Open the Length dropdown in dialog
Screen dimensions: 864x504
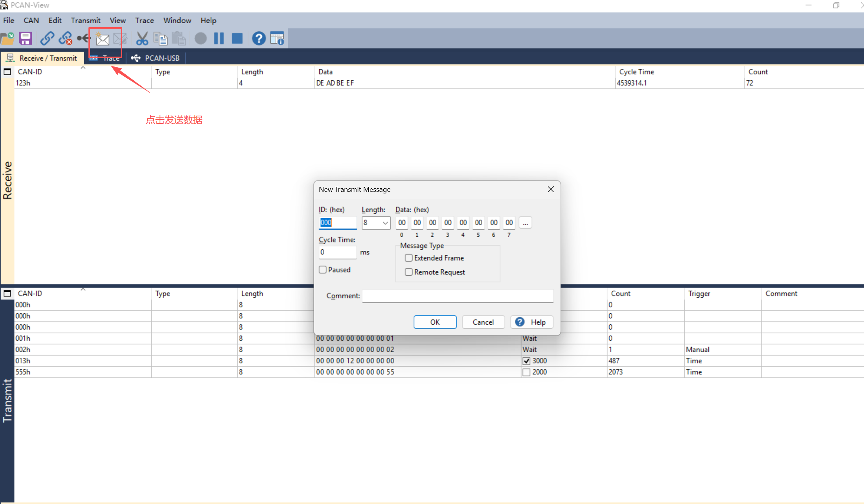click(376, 223)
